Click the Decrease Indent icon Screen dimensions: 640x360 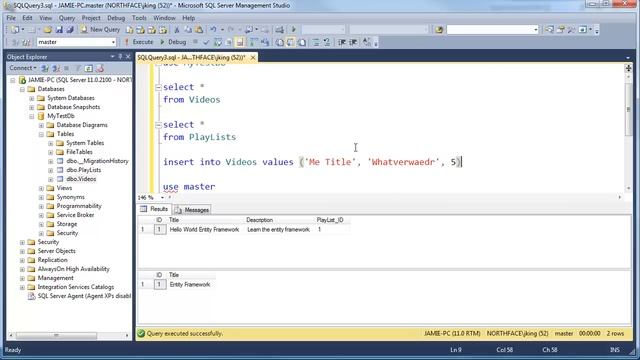(x=342, y=42)
